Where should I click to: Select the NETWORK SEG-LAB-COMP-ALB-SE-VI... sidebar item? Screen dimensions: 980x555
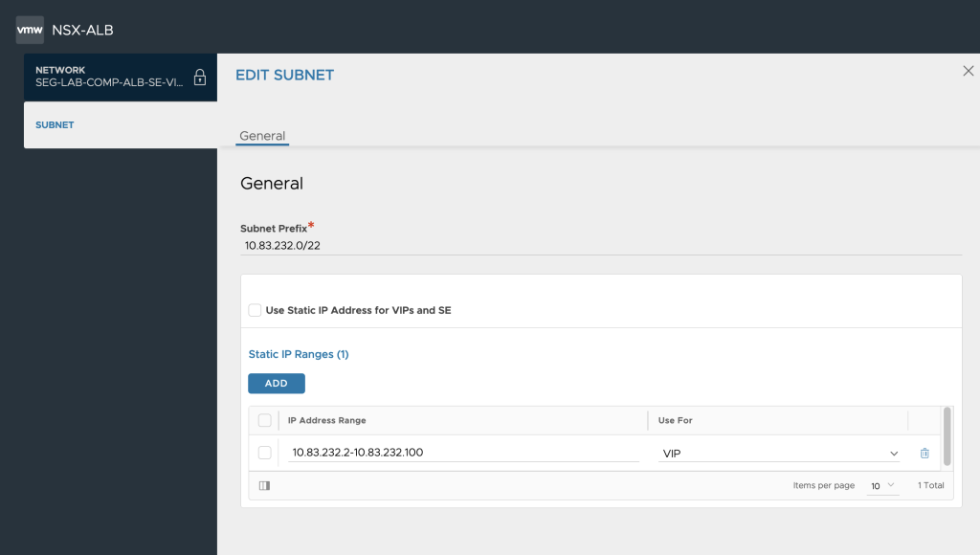coord(121,77)
